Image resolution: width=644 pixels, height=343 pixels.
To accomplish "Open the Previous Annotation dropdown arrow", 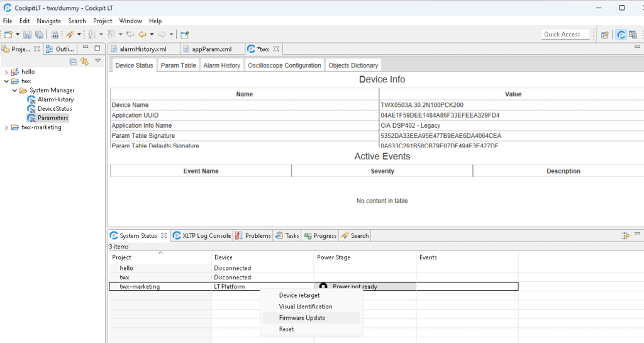I will click(120, 35).
